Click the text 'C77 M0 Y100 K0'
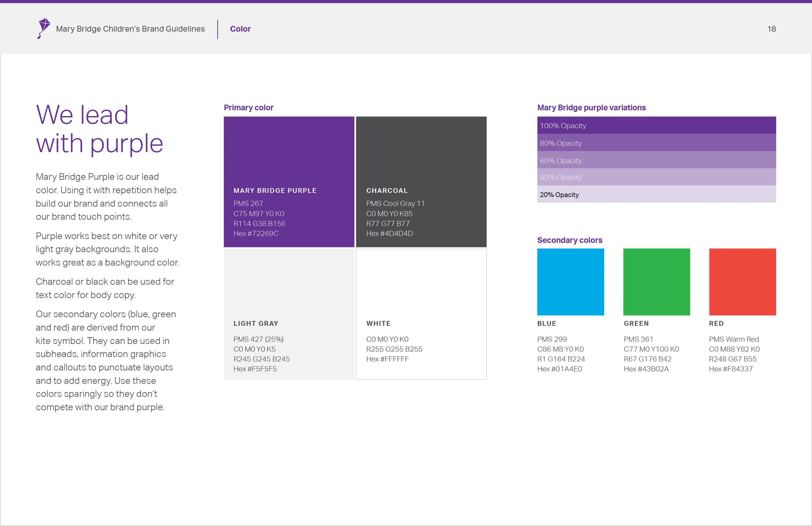The width and height of the screenshot is (812, 526). coord(651,349)
